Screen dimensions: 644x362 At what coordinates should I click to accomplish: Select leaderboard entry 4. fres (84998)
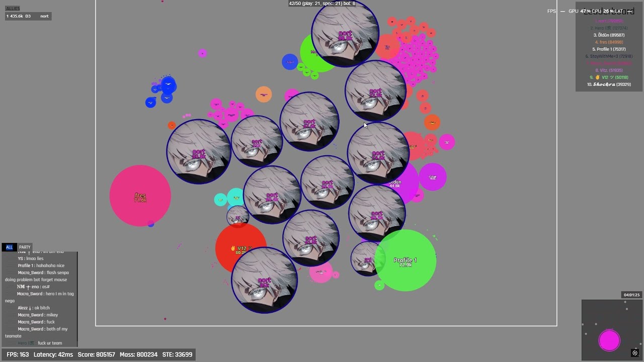pos(609,42)
